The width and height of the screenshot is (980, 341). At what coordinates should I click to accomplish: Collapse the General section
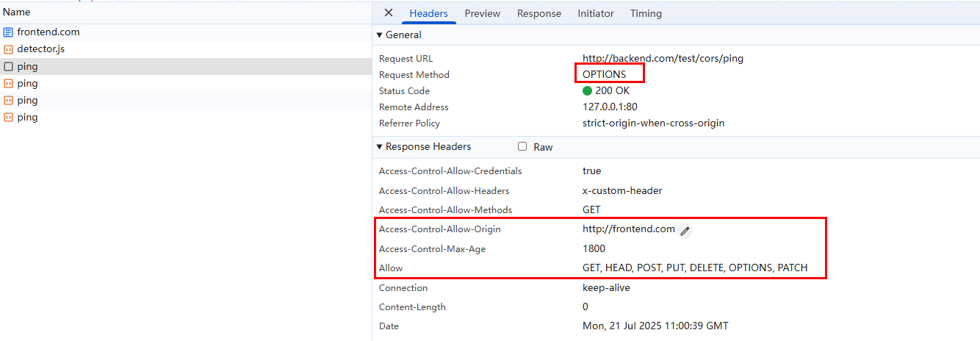click(x=380, y=35)
